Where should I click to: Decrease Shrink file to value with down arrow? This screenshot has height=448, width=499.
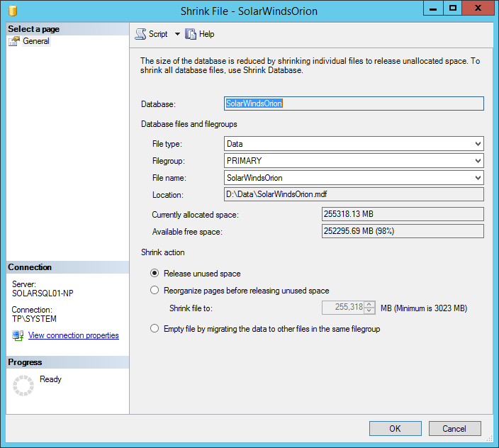pyautogui.click(x=369, y=310)
